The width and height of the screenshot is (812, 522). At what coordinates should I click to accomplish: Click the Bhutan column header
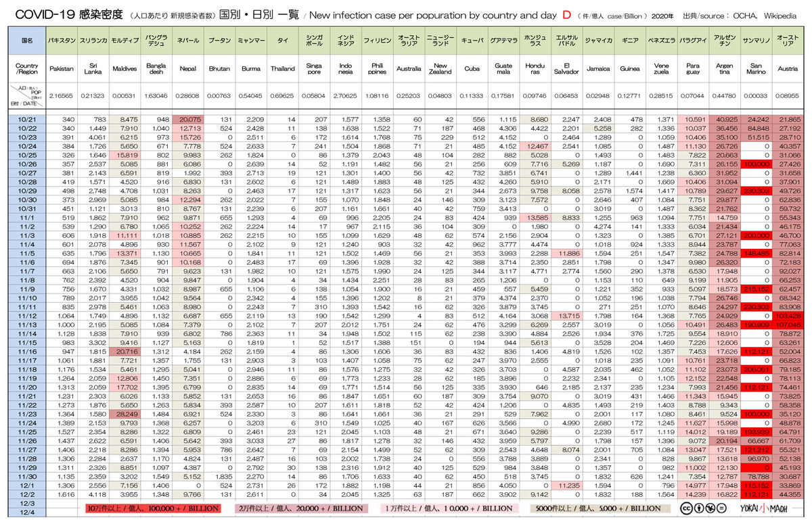219,69
